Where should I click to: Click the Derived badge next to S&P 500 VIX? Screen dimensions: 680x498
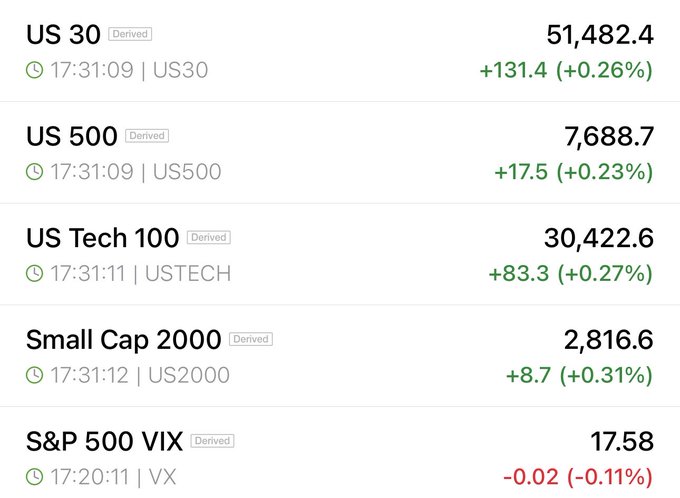point(212,441)
